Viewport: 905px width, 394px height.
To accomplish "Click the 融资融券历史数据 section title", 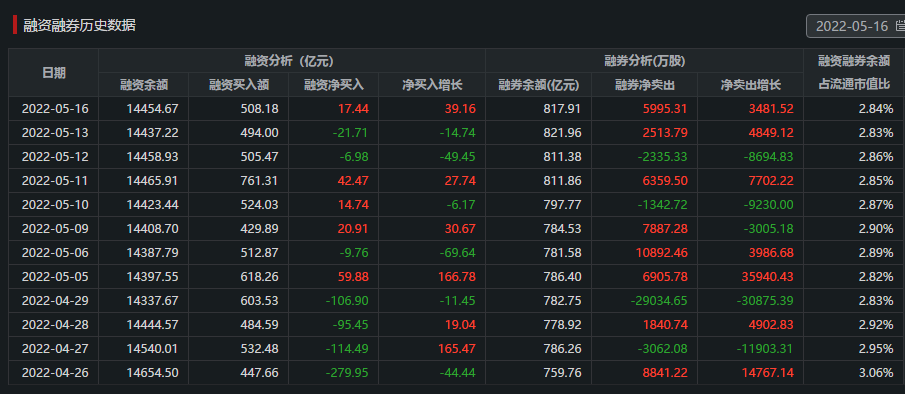I will point(80,25).
